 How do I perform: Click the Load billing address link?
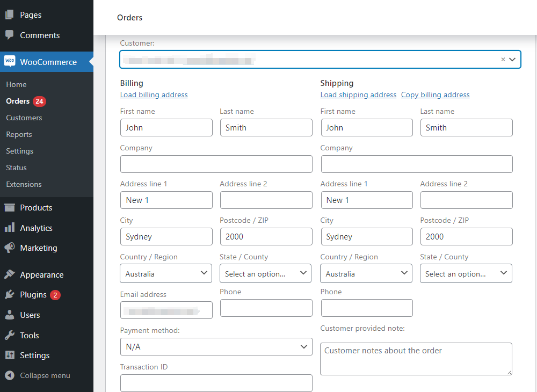[x=154, y=95]
